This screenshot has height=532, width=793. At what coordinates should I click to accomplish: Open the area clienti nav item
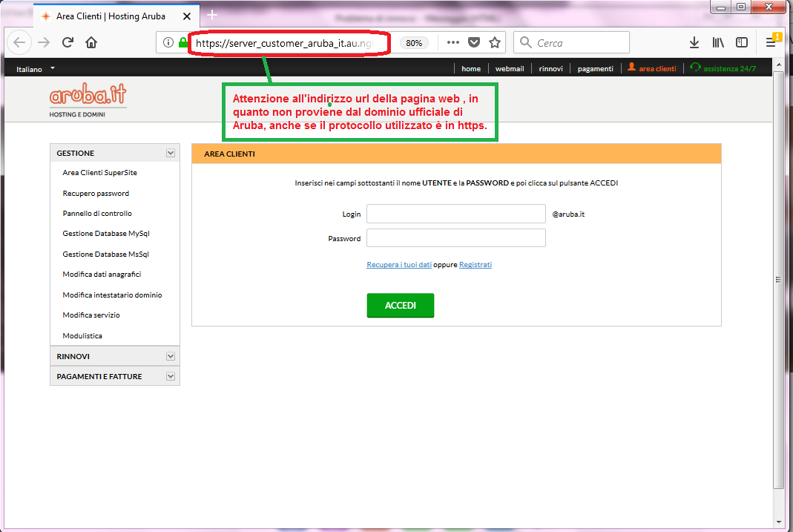point(652,68)
